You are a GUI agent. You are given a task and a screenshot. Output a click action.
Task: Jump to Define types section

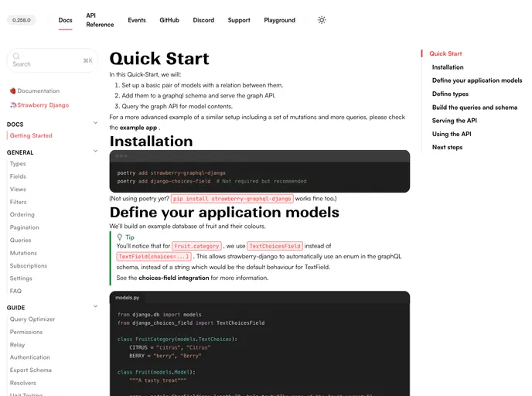(x=450, y=94)
